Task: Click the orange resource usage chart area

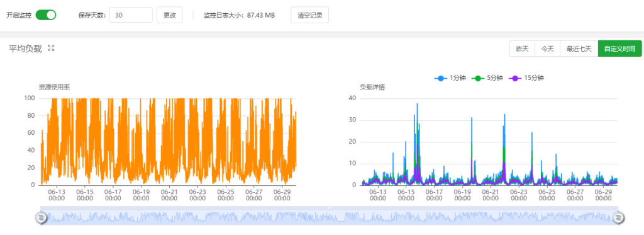Action: coord(168,142)
